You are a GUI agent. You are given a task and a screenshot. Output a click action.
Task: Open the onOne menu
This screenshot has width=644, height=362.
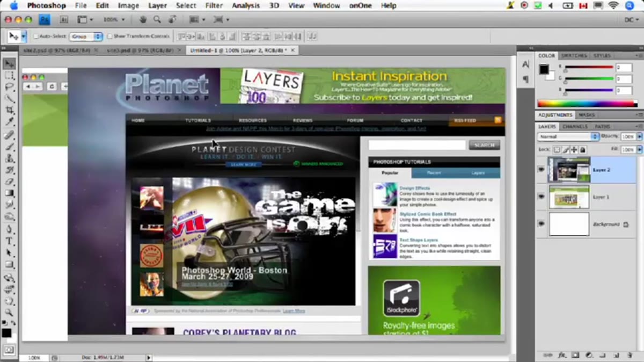[360, 6]
